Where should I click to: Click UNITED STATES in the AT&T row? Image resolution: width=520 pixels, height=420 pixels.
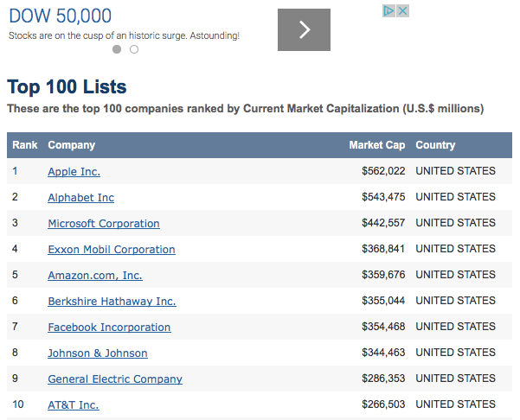pos(456,404)
